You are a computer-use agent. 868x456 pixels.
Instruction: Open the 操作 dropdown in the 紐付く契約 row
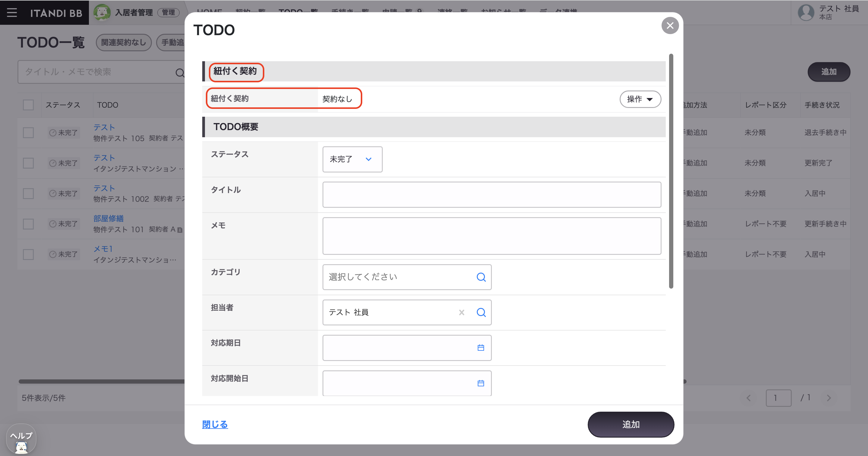click(x=640, y=99)
